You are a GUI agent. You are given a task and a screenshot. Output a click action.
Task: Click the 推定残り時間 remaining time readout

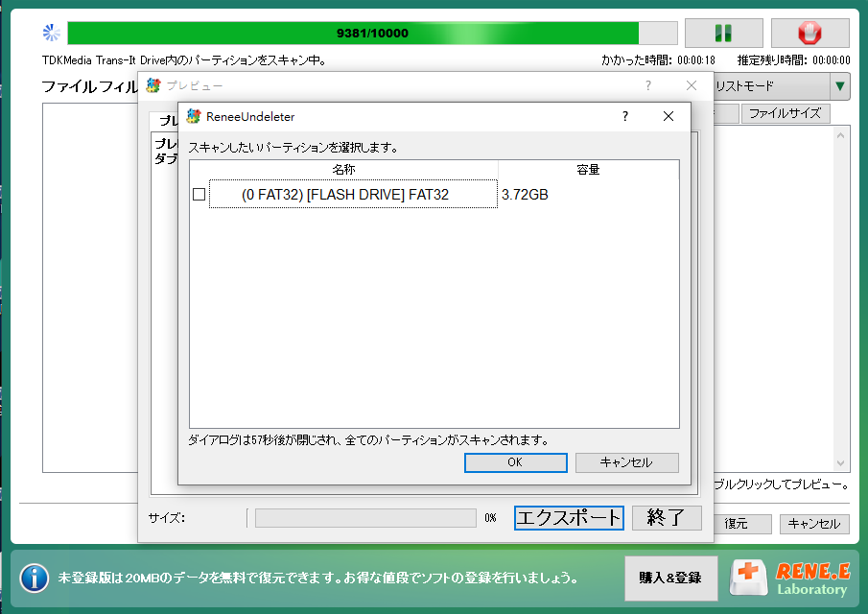click(x=793, y=60)
